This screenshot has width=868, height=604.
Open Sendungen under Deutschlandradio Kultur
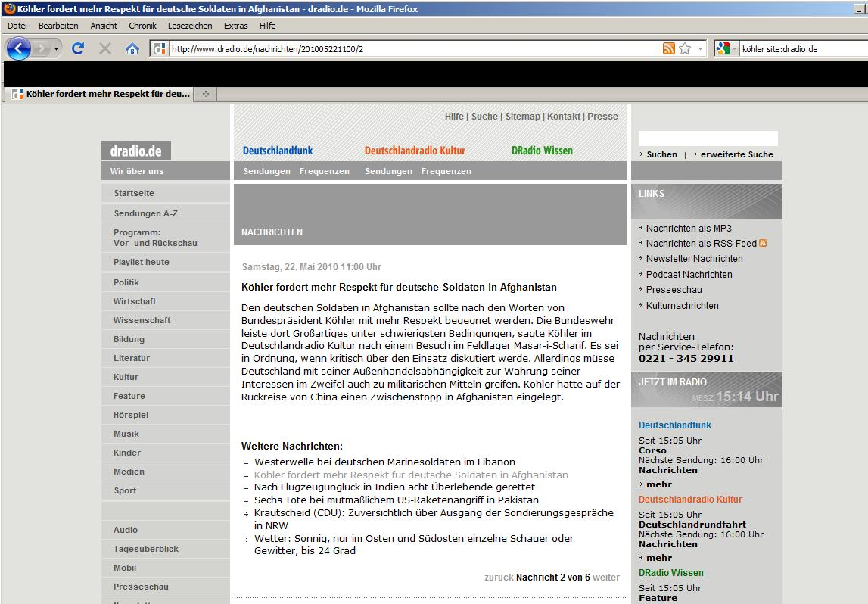pos(389,171)
